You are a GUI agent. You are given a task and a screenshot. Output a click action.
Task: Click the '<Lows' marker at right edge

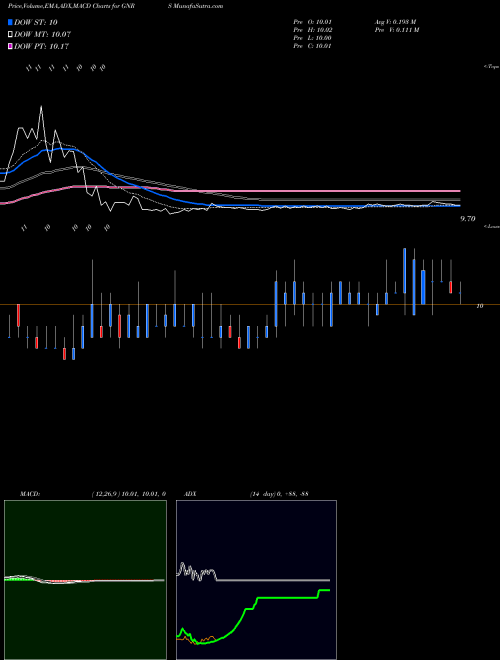491,226
